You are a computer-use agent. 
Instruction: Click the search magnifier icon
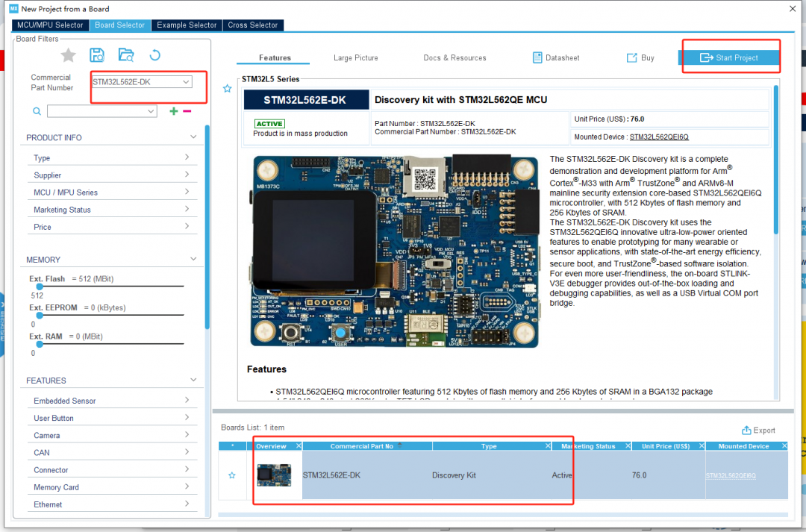(x=37, y=111)
